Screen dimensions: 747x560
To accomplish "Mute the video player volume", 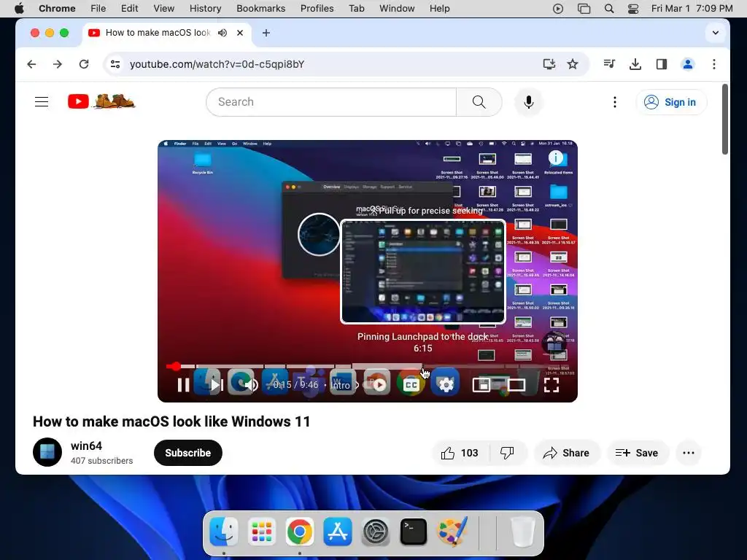I will pyautogui.click(x=251, y=385).
